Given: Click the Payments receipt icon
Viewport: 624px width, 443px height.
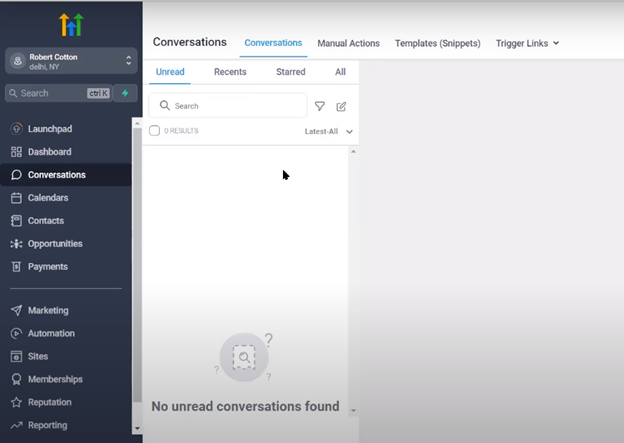Looking at the screenshot, I should point(16,267).
